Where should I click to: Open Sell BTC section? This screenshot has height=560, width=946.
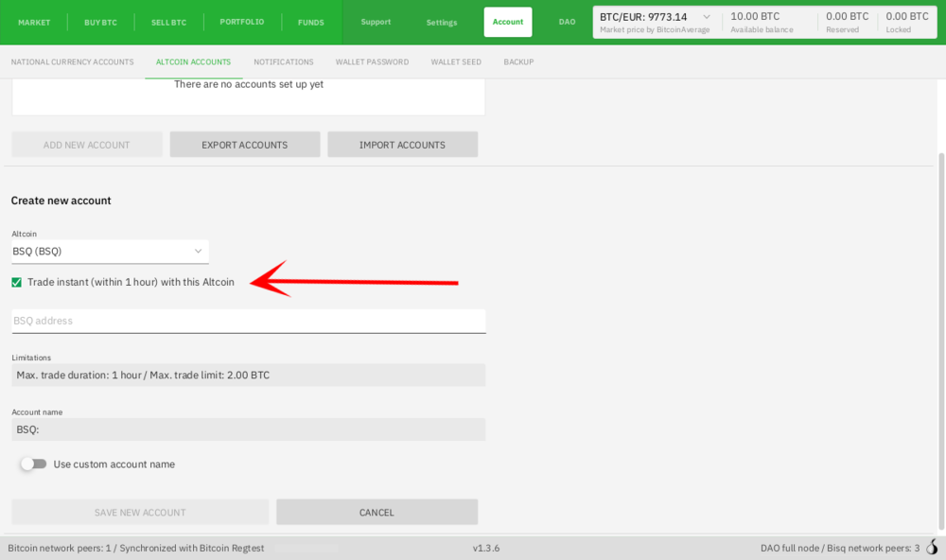(x=168, y=22)
